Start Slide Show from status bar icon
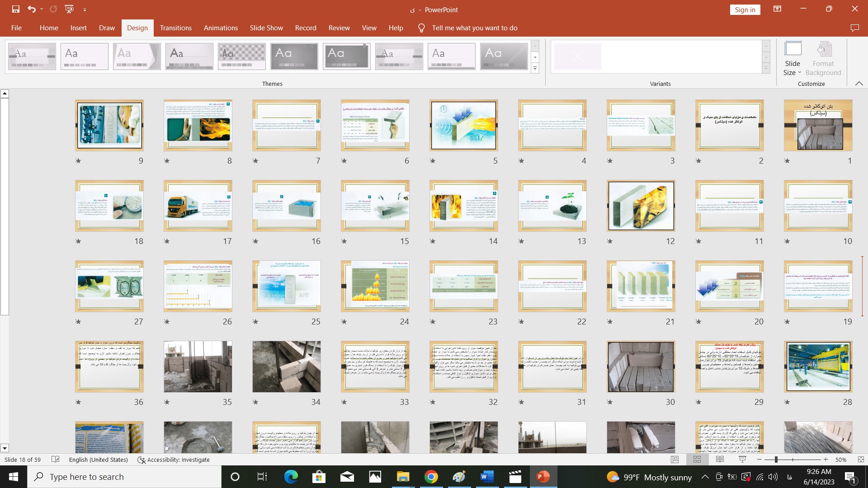The width and height of the screenshot is (868, 488). [x=742, y=460]
